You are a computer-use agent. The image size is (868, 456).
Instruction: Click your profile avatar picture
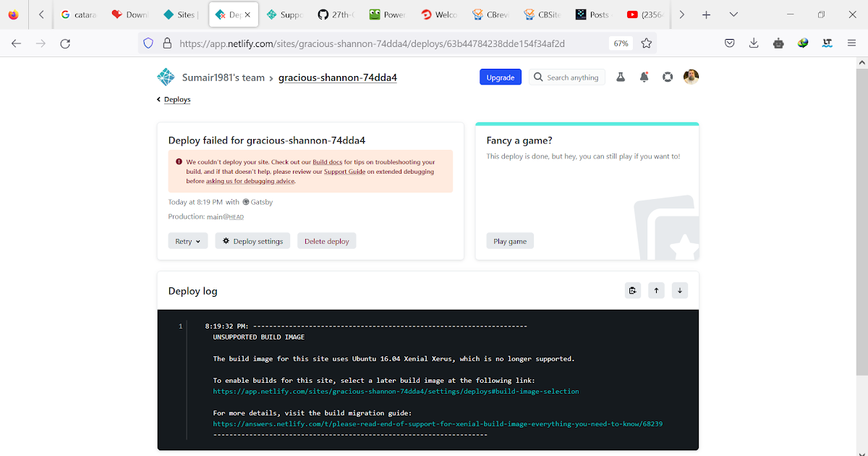pyautogui.click(x=691, y=77)
